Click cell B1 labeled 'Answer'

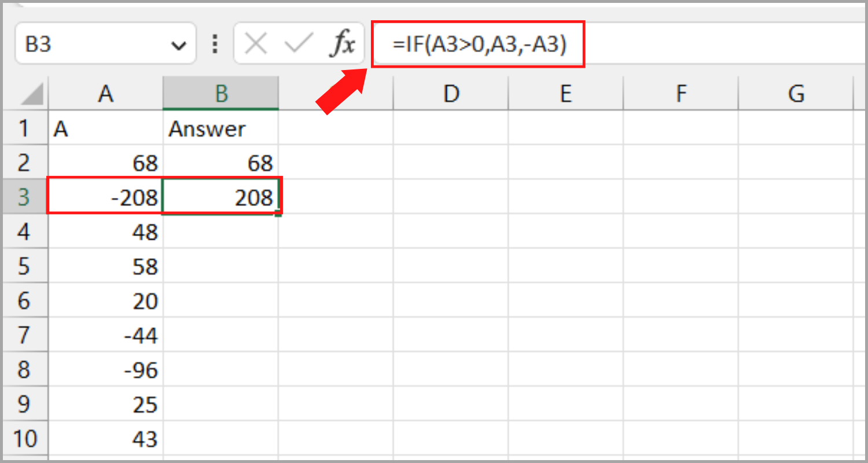tap(221, 128)
